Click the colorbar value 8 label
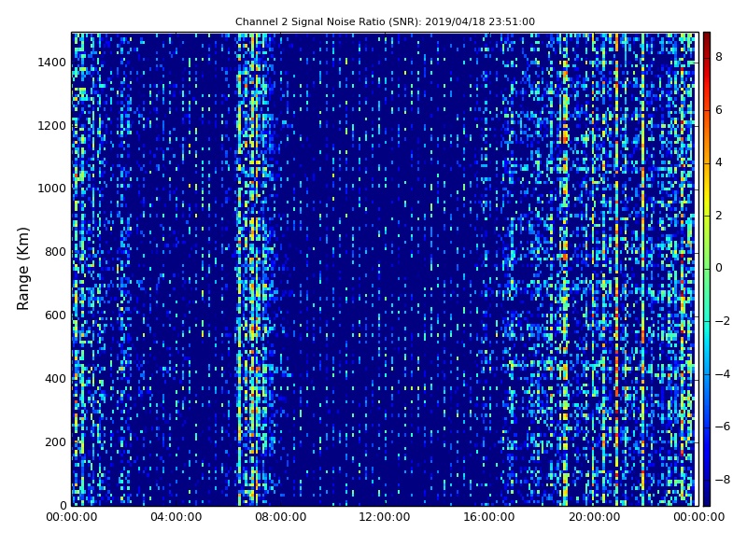This screenshot has width=747, height=560. pos(719,57)
